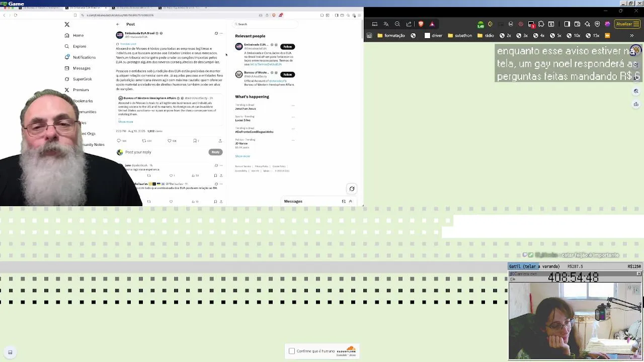Image resolution: width=644 pixels, height=362 pixels.
Task: Click the 5x bookmark
Action: [x=555, y=36]
